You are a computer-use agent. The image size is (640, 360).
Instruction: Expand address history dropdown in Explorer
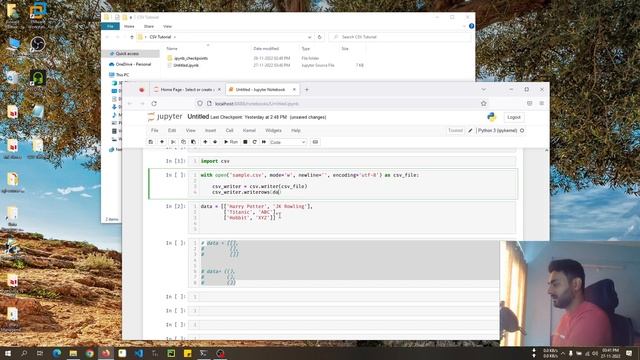click(310, 37)
